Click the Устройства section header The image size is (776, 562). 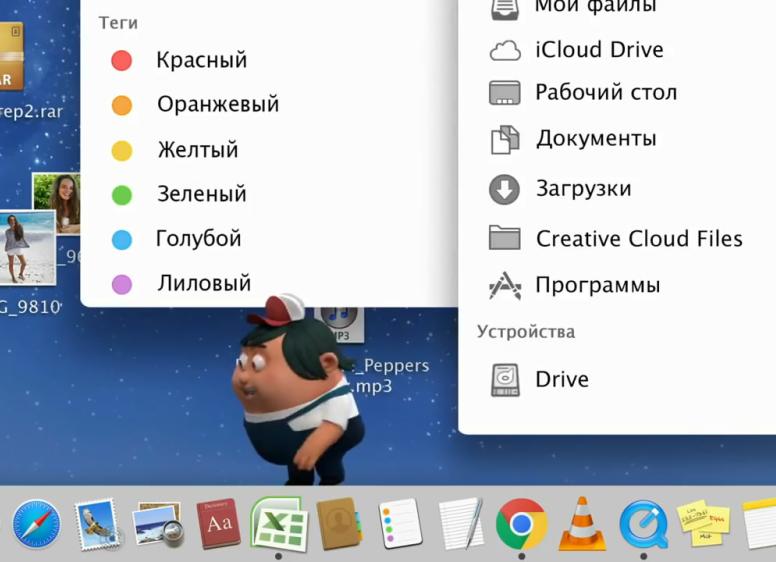coord(526,332)
